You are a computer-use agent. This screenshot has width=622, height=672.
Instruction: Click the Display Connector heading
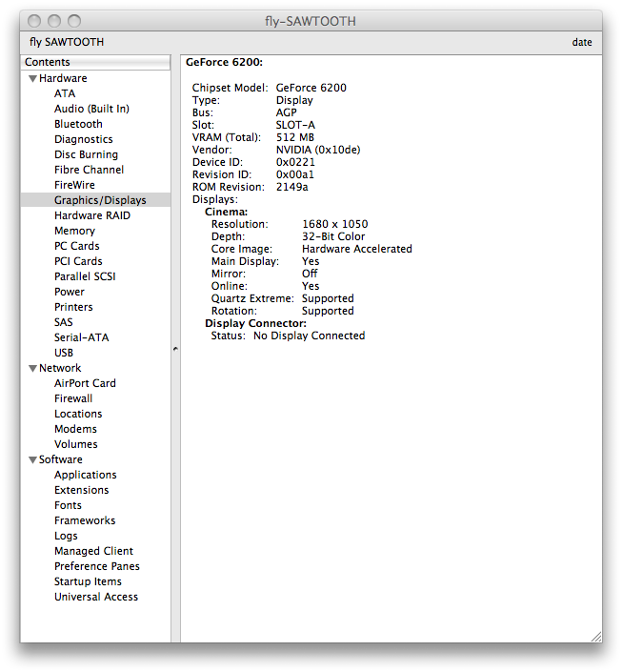(x=255, y=323)
